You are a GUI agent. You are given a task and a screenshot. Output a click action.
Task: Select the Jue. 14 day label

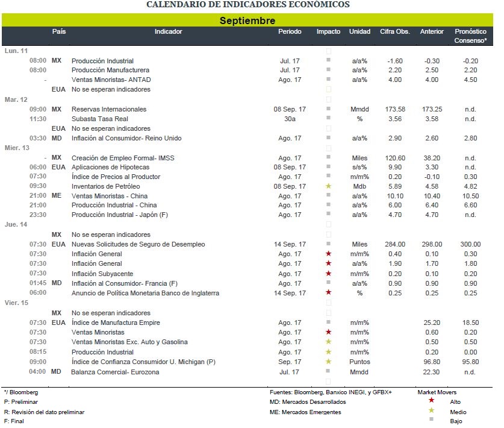[16, 225]
